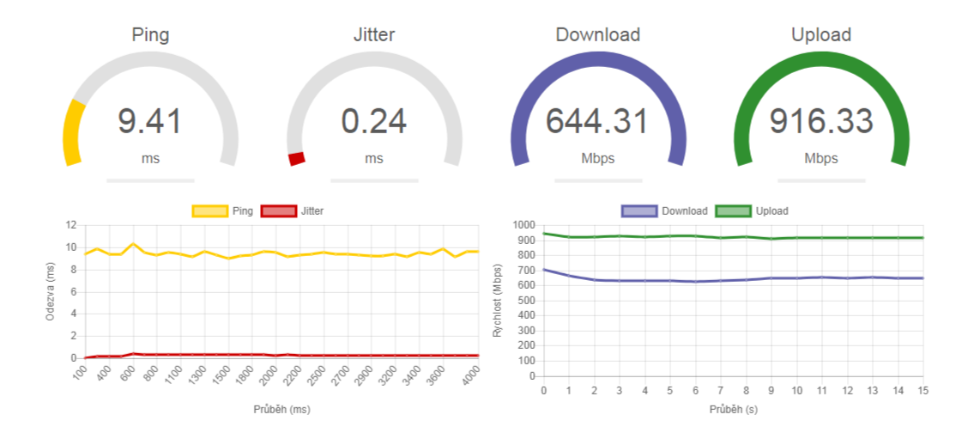This screenshot has height=439, width=980.
Task: Click the Průběh (ms) axis label
Action: [281, 411]
